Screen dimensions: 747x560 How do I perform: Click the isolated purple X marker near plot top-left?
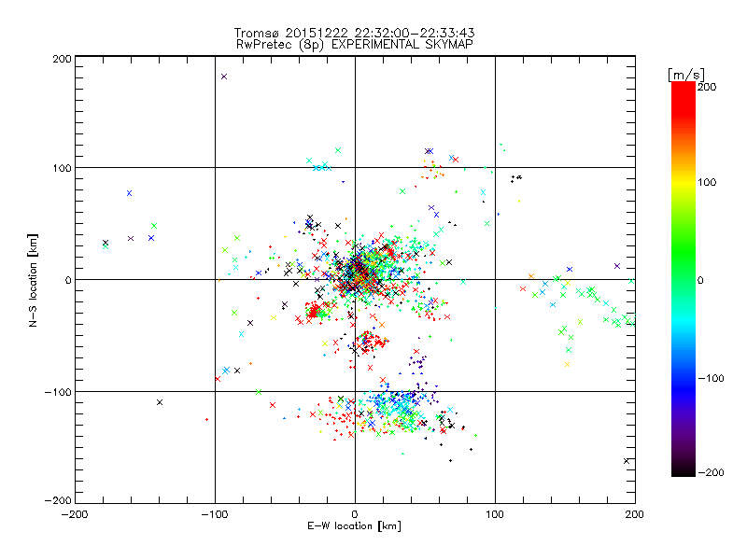point(224,77)
